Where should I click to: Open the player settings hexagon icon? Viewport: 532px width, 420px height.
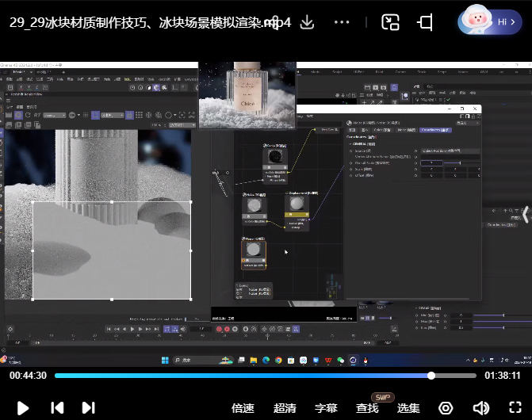pos(446,408)
